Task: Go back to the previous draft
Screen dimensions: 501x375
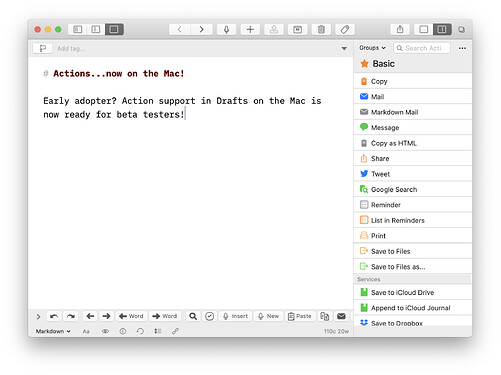Action: [179, 29]
